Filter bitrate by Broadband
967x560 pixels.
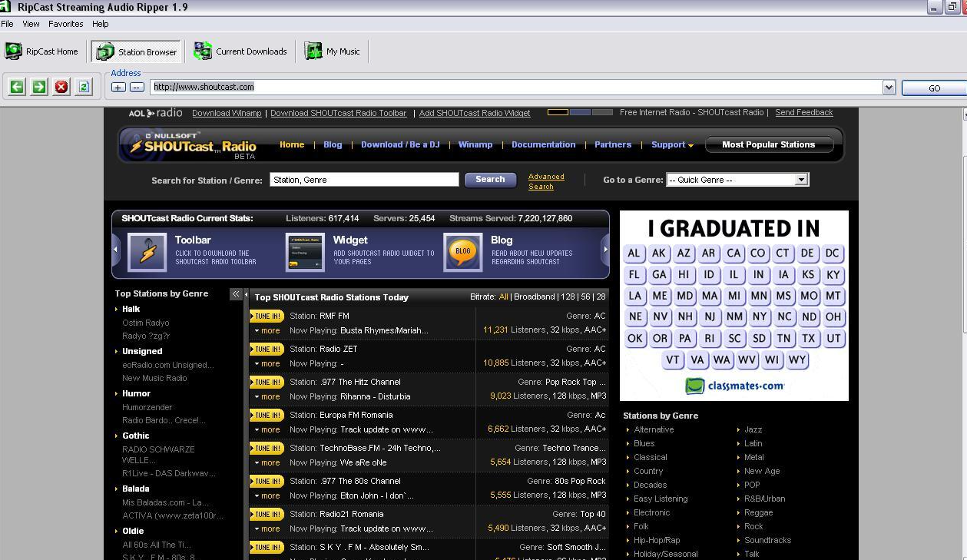pyautogui.click(x=534, y=297)
